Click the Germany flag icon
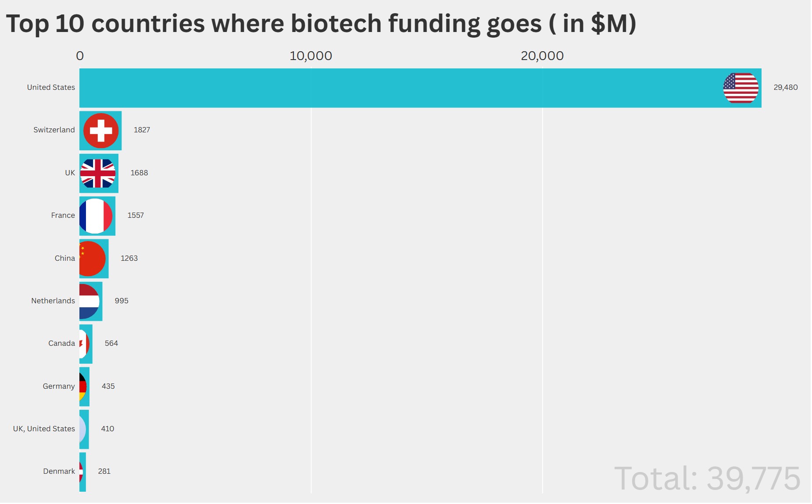Screen dimensions: 812x504 83,387
